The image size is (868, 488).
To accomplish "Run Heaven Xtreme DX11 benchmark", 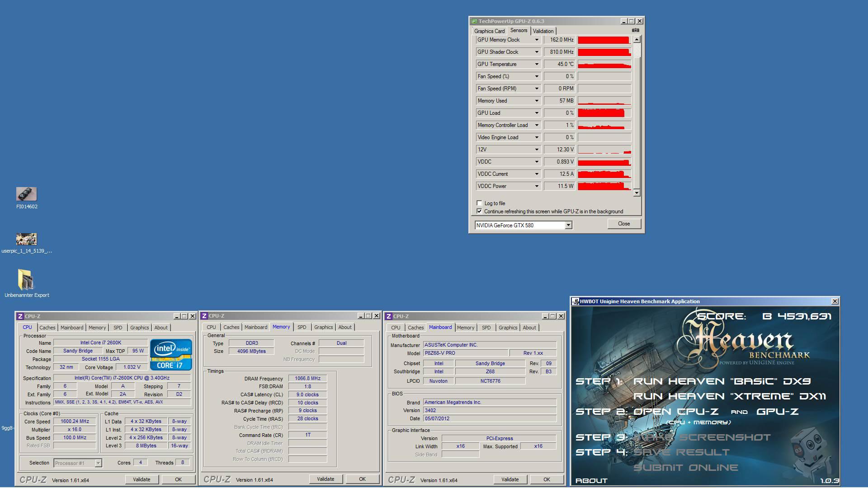I will pos(729,396).
